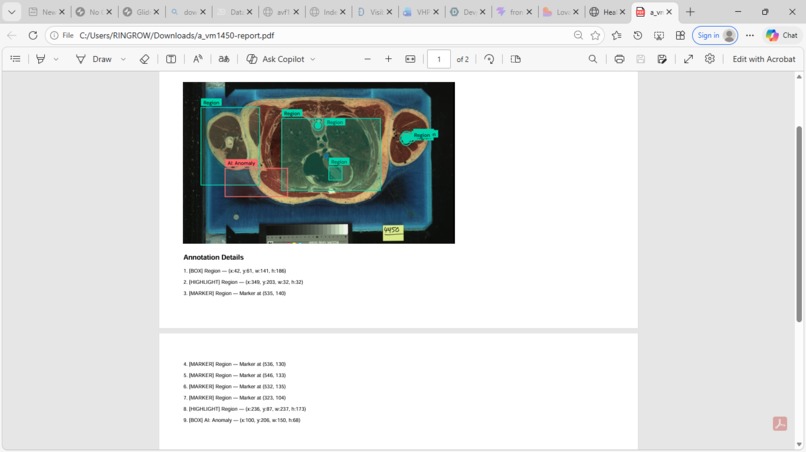Go back to the previous page
Image resolution: width=806 pixels, height=452 pixels.
(x=11, y=35)
